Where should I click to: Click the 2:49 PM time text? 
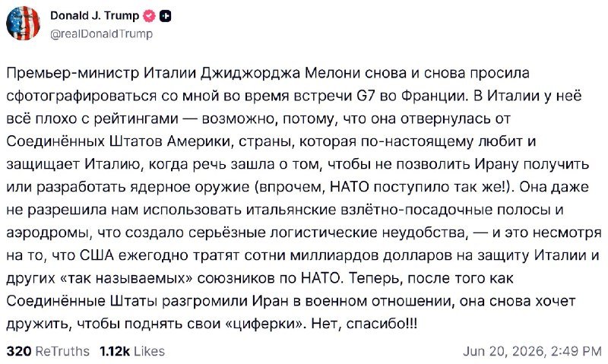[x=576, y=351]
